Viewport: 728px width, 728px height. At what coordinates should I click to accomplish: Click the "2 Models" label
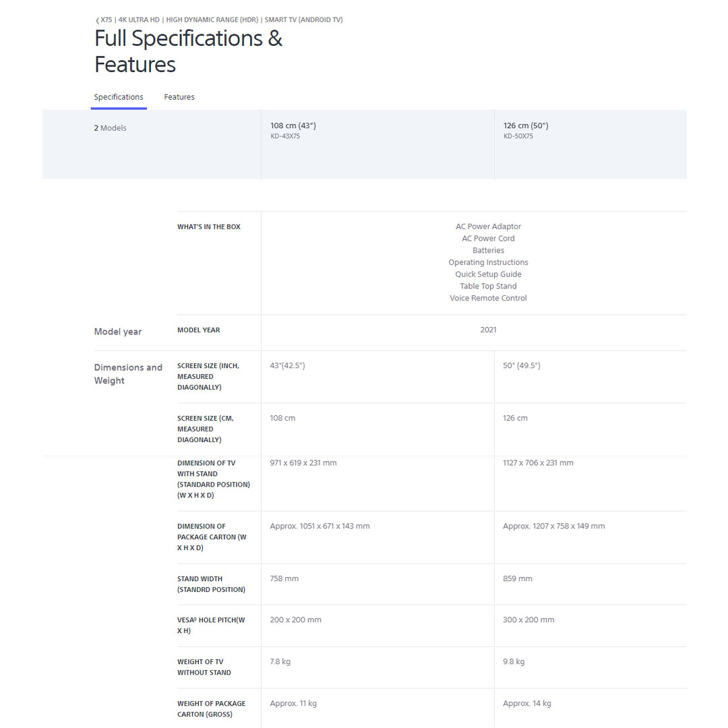(x=110, y=128)
